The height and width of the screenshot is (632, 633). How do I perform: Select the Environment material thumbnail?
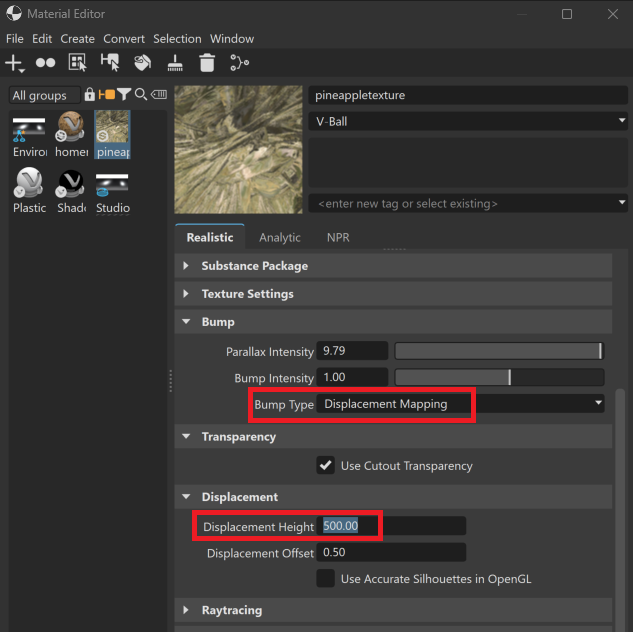tap(29, 136)
